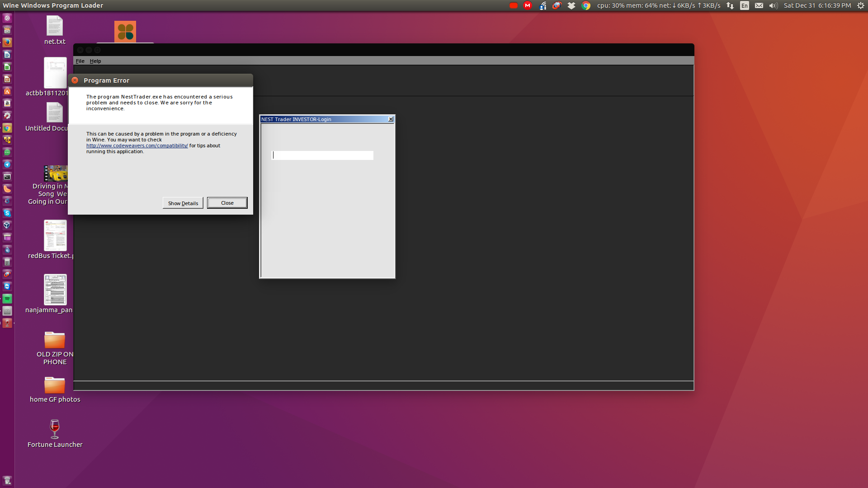Image resolution: width=868 pixels, height=488 pixels.
Task: Open the system settings gear menu
Action: click(860, 5)
